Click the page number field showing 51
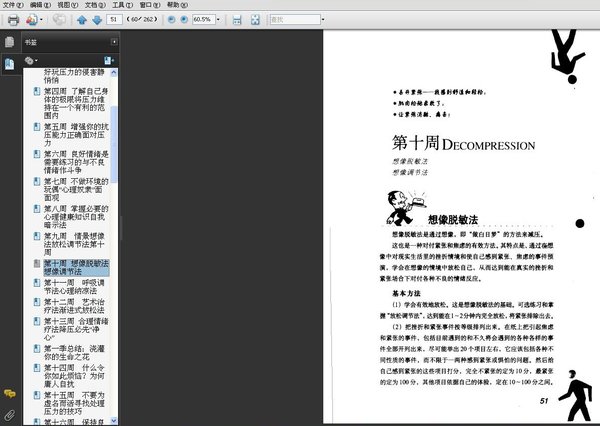Image resolution: width=600 pixels, height=426 pixels. (114, 19)
